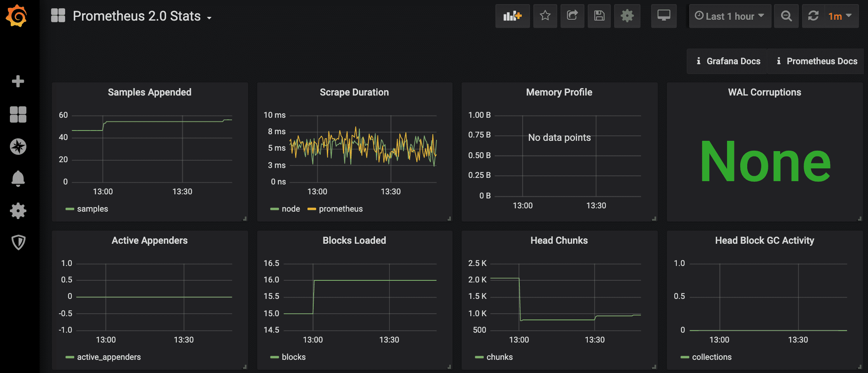Open the Explore compass icon
The image size is (868, 373).
coord(18,147)
